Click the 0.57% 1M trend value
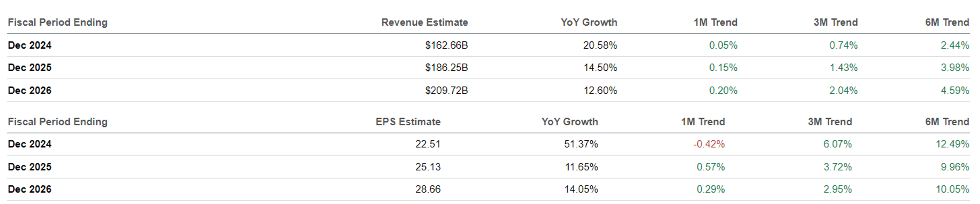This screenshot has width=980, height=204. [711, 167]
